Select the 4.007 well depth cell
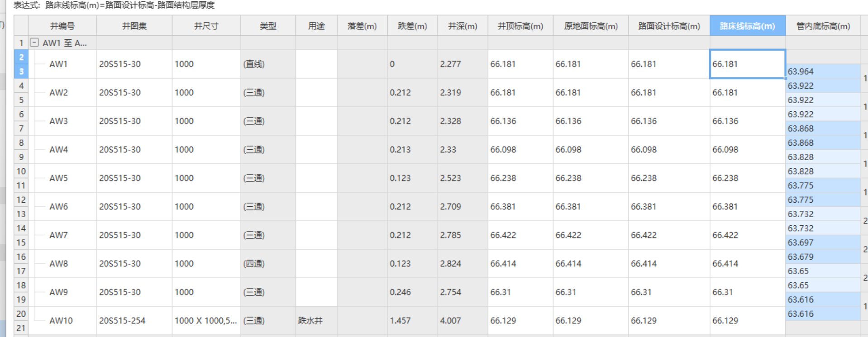 point(450,321)
